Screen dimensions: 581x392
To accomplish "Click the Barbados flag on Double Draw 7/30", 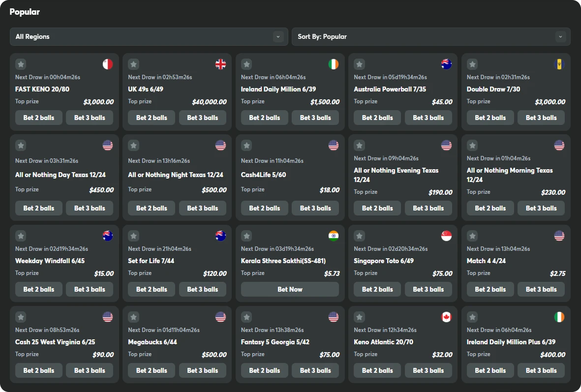I will click(559, 64).
